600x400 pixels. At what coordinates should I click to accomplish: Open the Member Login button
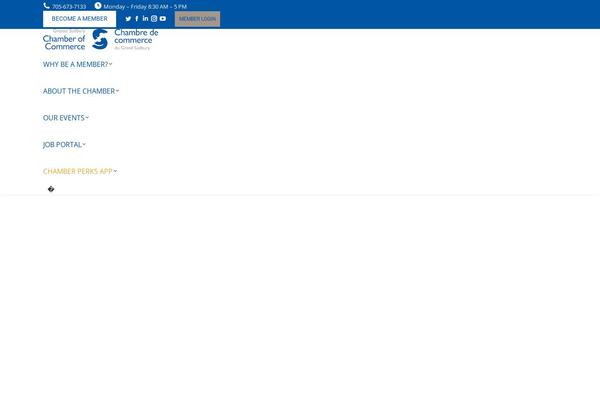[x=197, y=19]
